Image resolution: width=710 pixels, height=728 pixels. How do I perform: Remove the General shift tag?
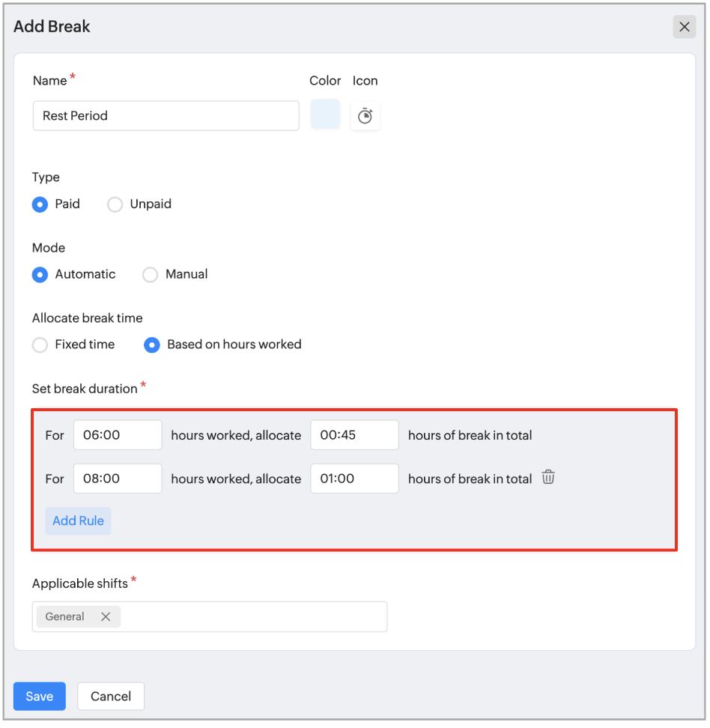(106, 616)
